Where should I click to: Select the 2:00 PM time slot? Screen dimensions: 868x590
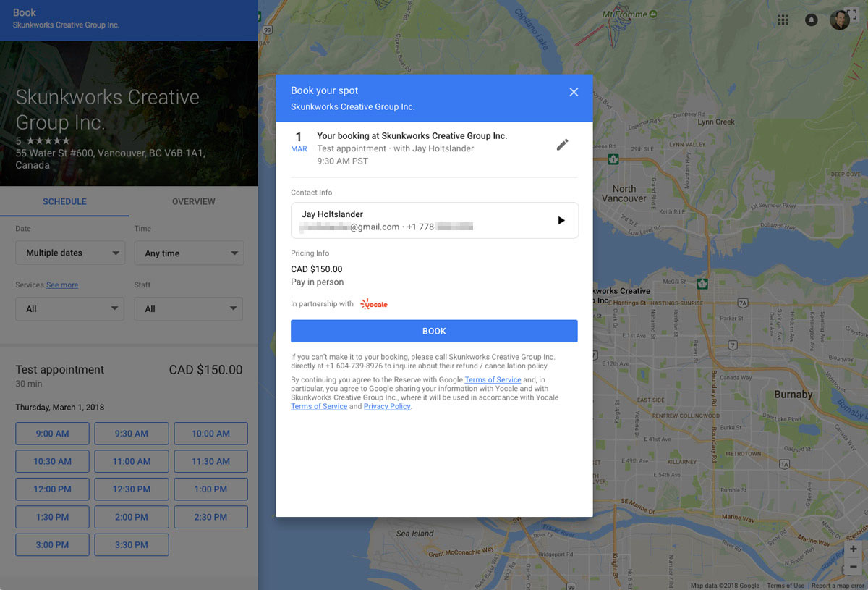pos(132,517)
